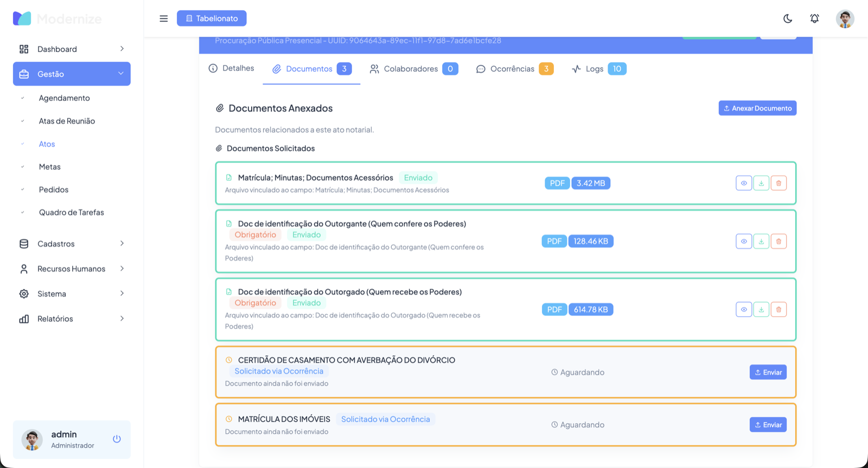View the Matrícula; Minutas document
Viewport: 868px width, 468px height.
point(744,183)
